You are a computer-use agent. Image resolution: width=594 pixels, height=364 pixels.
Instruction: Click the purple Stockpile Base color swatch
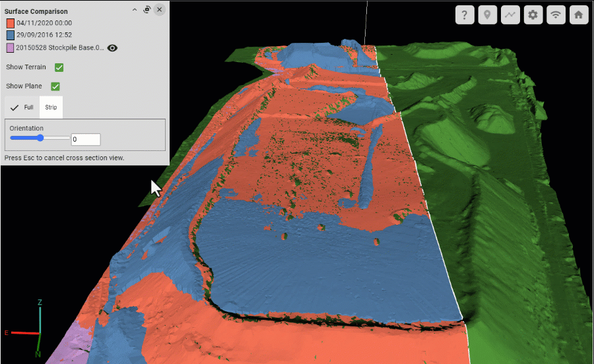[10, 47]
